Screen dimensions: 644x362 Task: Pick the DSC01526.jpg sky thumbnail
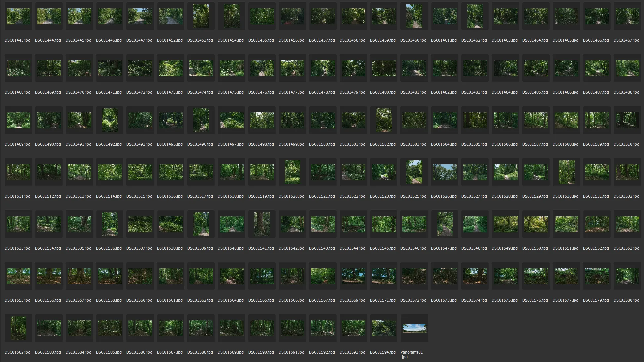pos(444,172)
